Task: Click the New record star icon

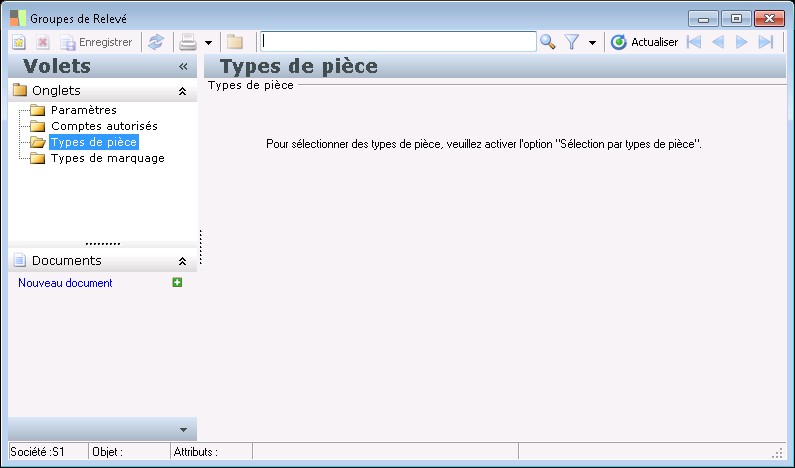Action: 19,42
